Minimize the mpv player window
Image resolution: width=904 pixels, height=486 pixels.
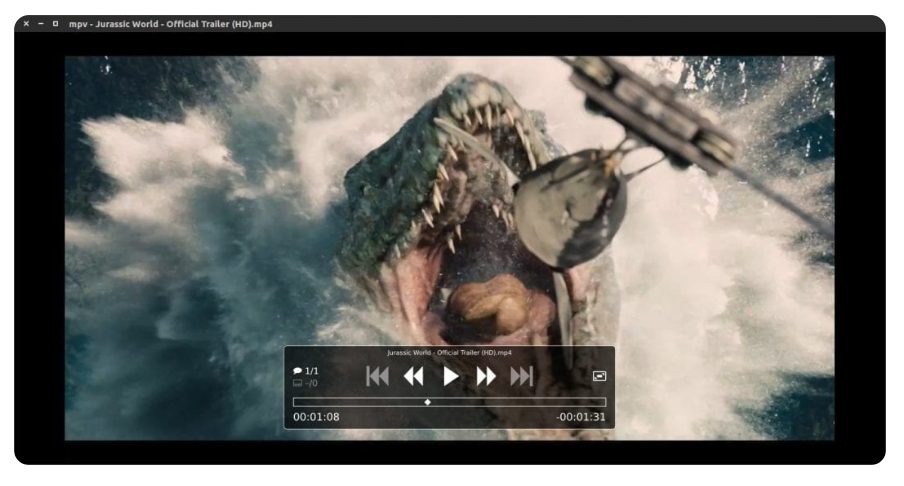[40, 24]
